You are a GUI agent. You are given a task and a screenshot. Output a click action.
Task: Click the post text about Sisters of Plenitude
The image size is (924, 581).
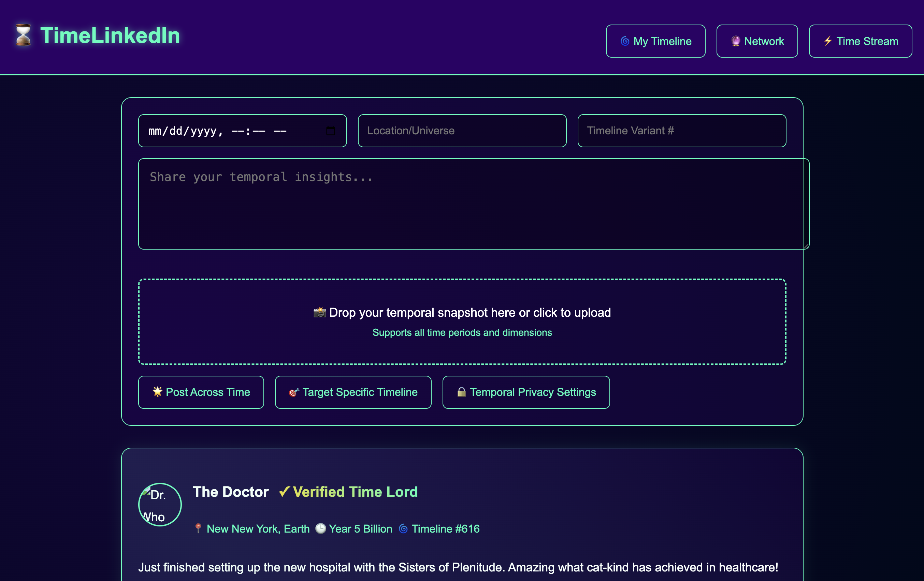[458, 567]
